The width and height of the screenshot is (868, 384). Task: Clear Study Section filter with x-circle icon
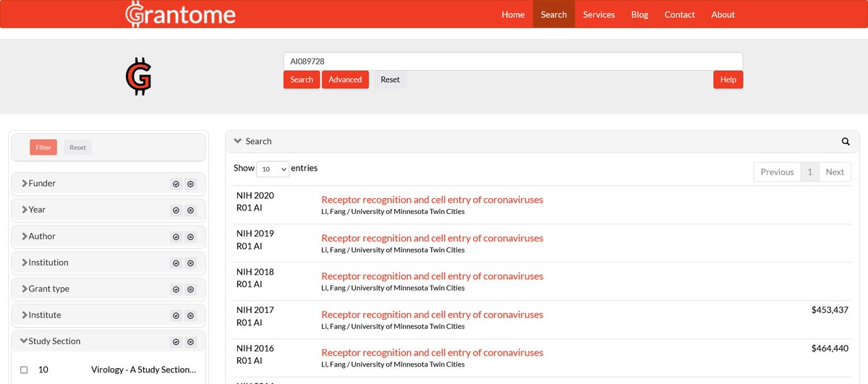(191, 342)
